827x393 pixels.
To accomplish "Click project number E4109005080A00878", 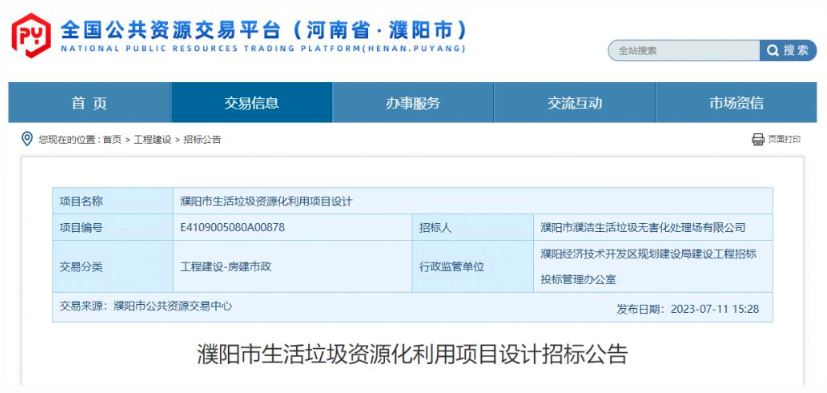I will click(x=233, y=228).
